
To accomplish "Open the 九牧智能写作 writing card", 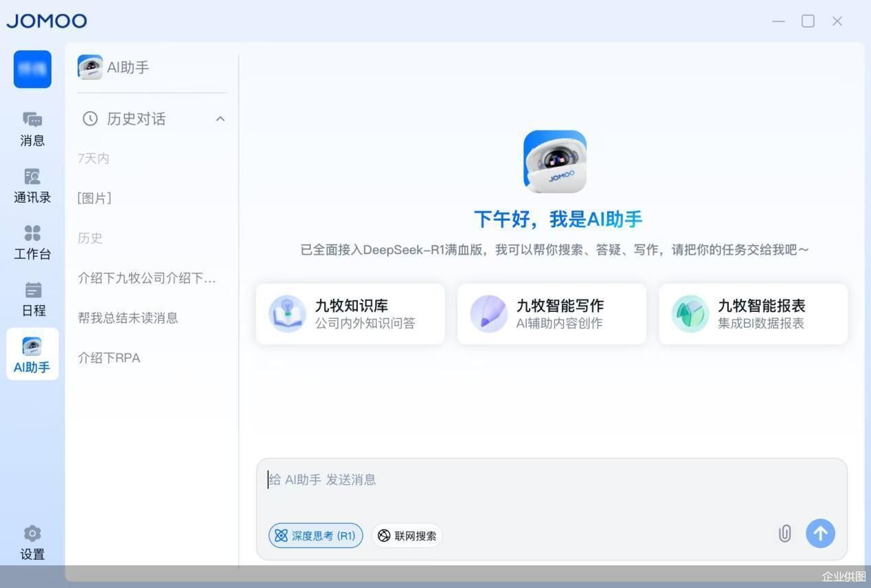I will (x=552, y=314).
